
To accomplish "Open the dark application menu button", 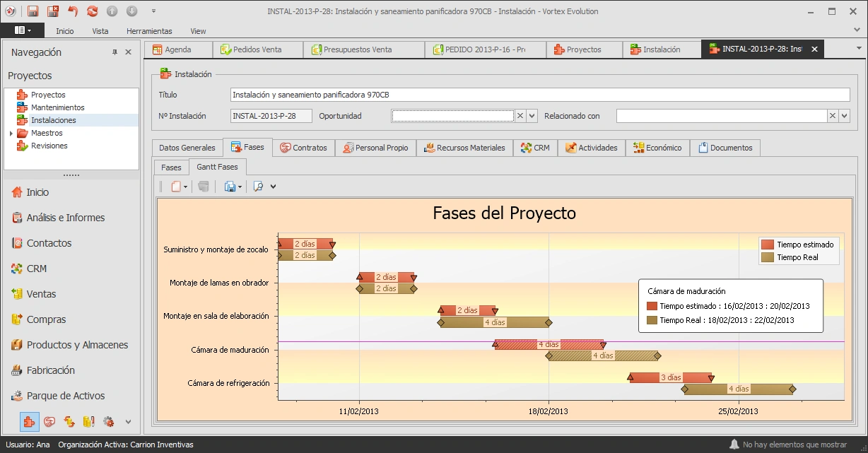I will click(x=22, y=30).
